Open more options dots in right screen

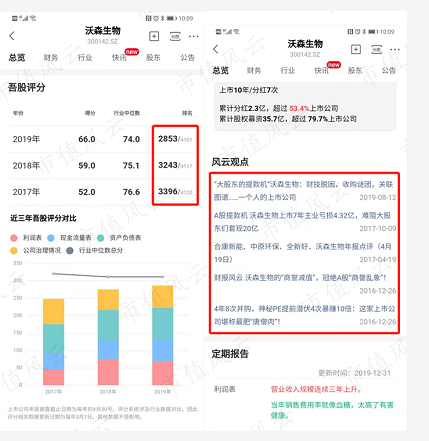pyautogui.click(x=395, y=50)
